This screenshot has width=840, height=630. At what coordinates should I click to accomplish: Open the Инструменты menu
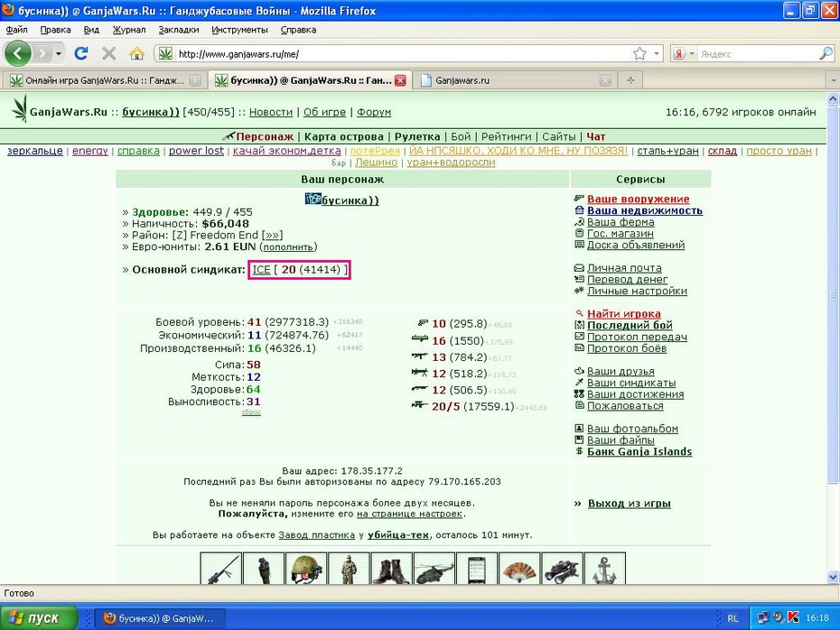click(239, 30)
